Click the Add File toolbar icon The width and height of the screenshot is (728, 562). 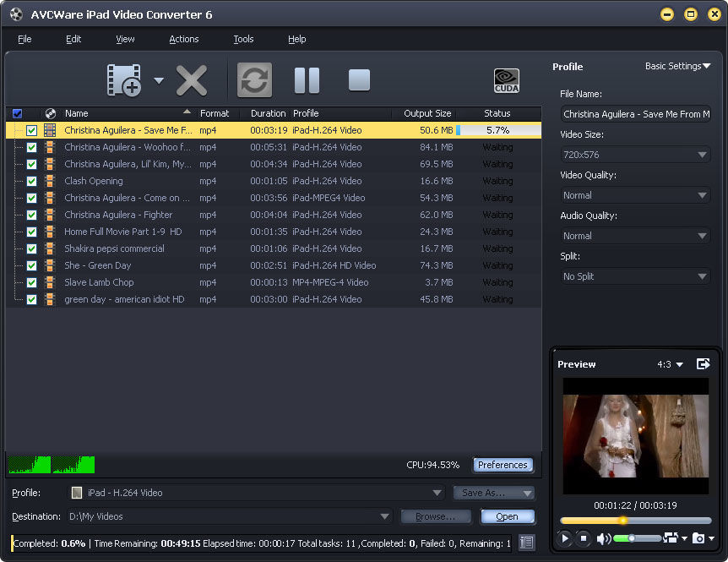[123, 80]
